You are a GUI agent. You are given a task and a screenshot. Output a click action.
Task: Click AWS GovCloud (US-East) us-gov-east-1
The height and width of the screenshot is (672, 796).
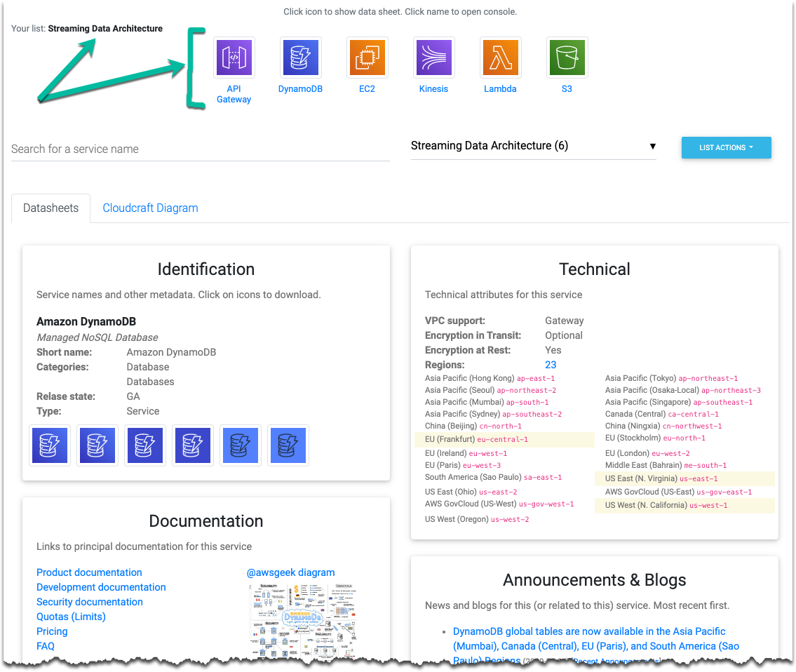pos(678,492)
